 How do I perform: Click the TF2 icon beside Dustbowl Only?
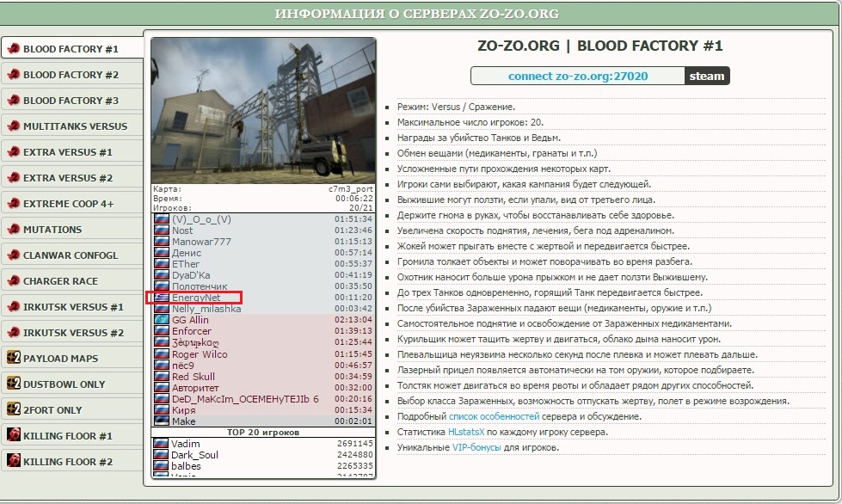point(14,384)
